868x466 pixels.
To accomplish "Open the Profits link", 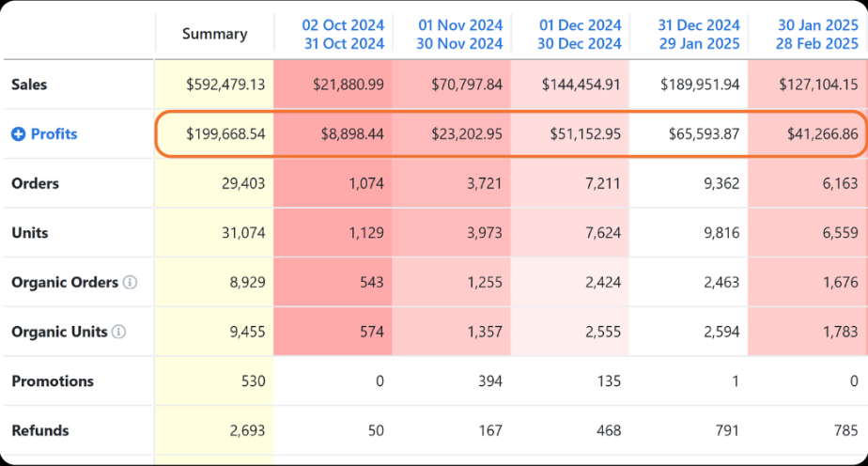I will point(54,134).
